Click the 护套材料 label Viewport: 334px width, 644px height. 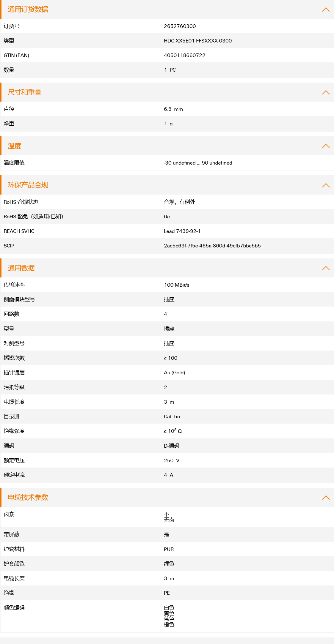click(x=14, y=549)
